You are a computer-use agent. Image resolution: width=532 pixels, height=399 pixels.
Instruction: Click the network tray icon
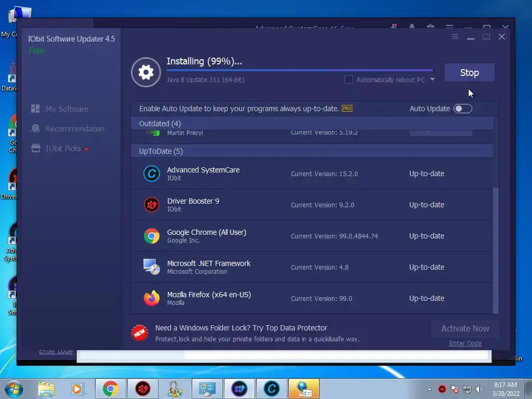[467, 389]
